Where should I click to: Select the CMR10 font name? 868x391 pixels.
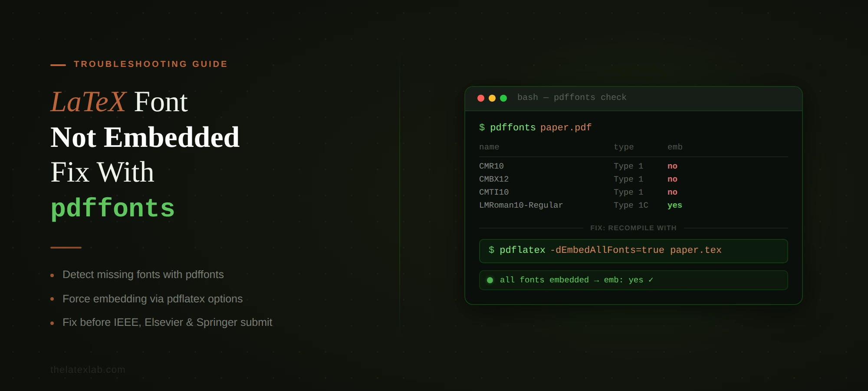pyautogui.click(x=491, y=166)
